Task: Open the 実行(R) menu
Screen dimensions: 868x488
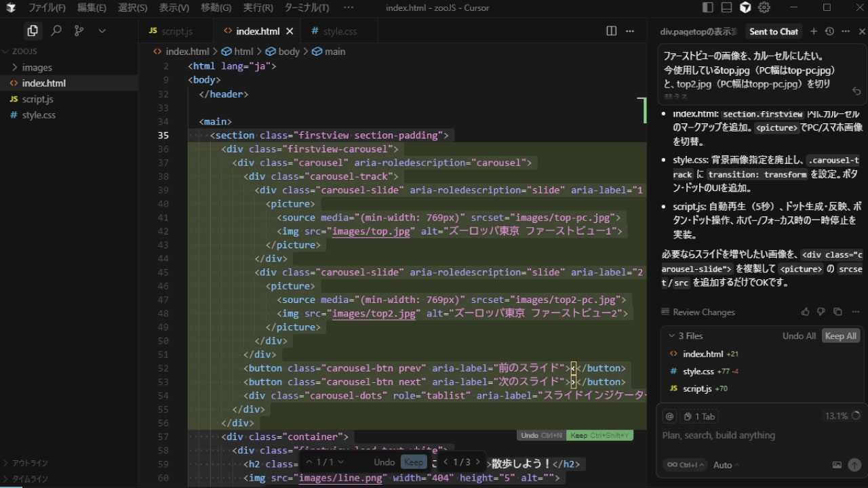Action: [x=258, y=7]
